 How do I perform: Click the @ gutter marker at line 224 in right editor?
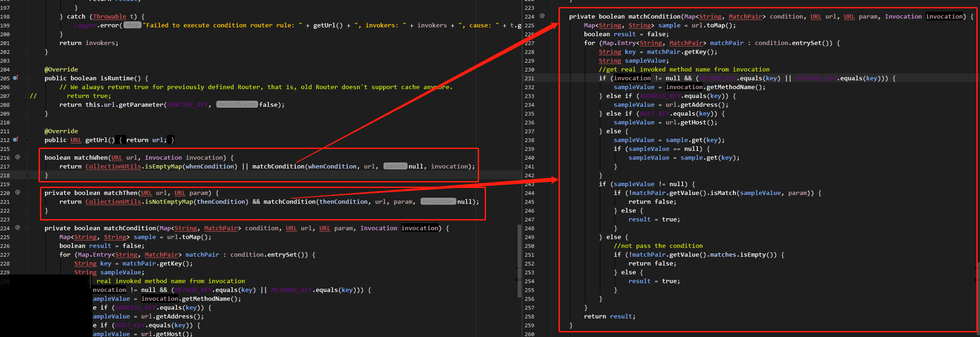pyautogui.click(x=542, y=16)
